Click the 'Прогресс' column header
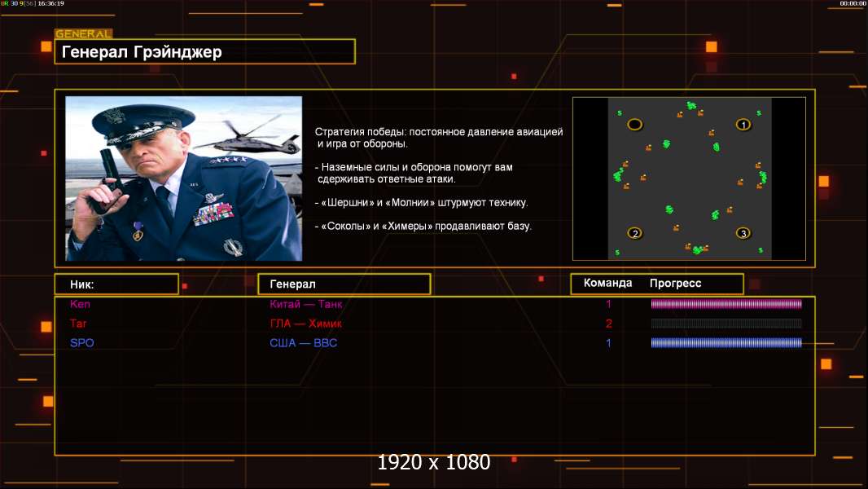This screenshot has width=868, height=489. pyautogui.click(x=675, y=283)
